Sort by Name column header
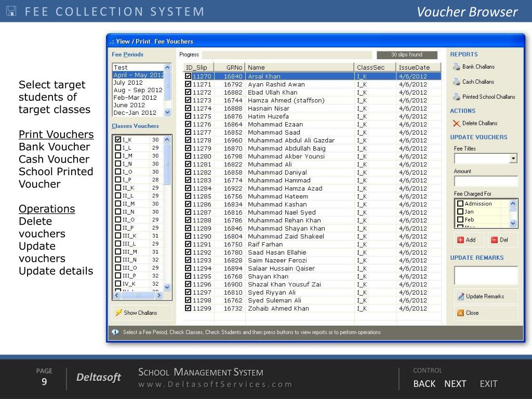 click(300, 67)
